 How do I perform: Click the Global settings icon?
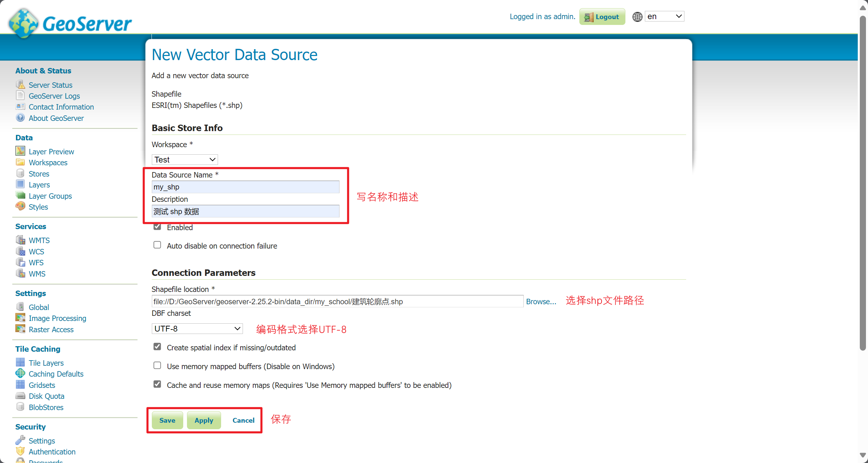(20, 307)
